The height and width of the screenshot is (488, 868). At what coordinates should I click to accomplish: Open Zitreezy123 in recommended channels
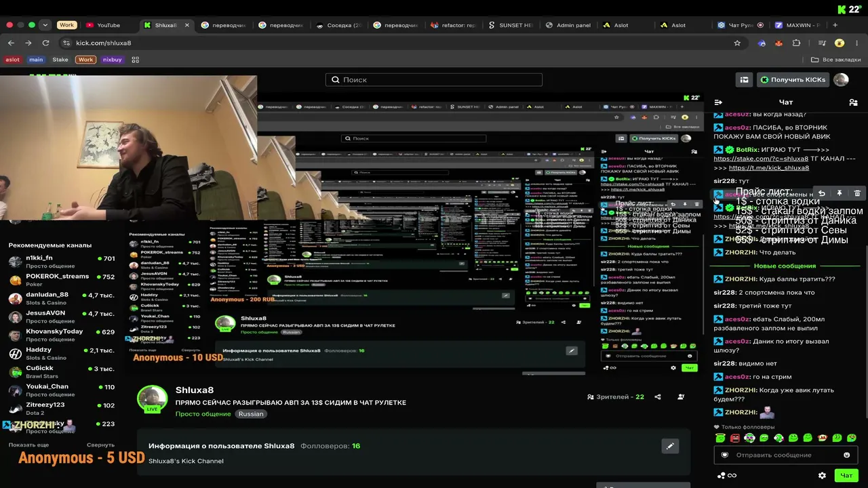[62, 408]
